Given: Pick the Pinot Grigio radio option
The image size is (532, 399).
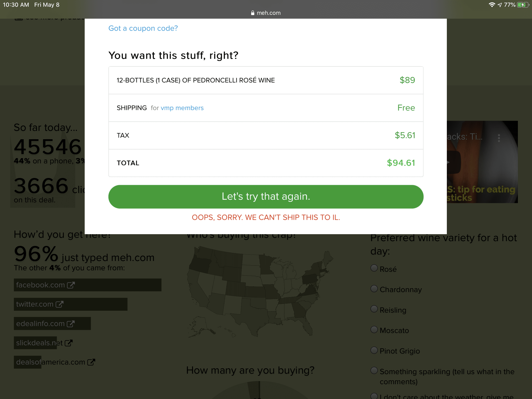Looking at the screenshot, I should pos(374,350).
